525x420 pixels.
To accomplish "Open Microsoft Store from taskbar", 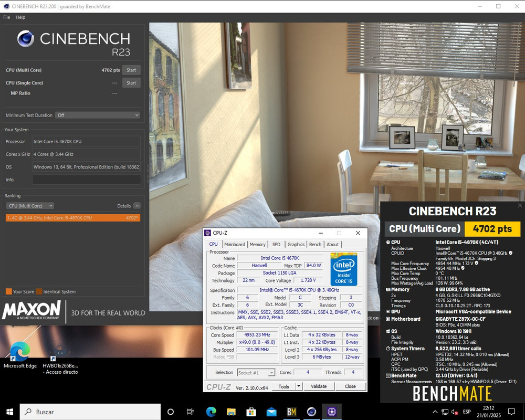I will [251, 412].
